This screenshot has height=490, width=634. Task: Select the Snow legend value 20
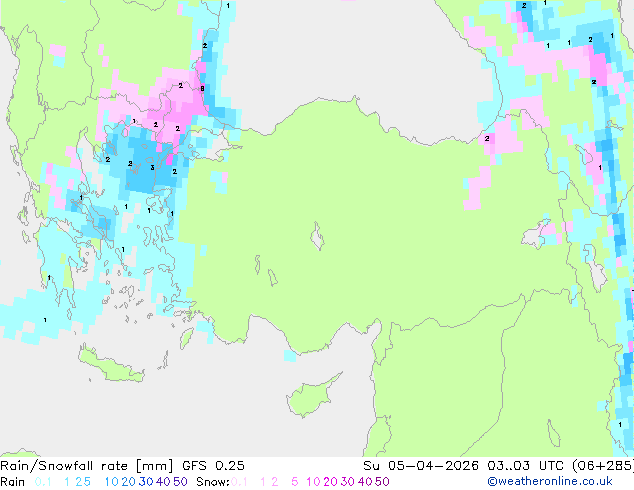330,482
